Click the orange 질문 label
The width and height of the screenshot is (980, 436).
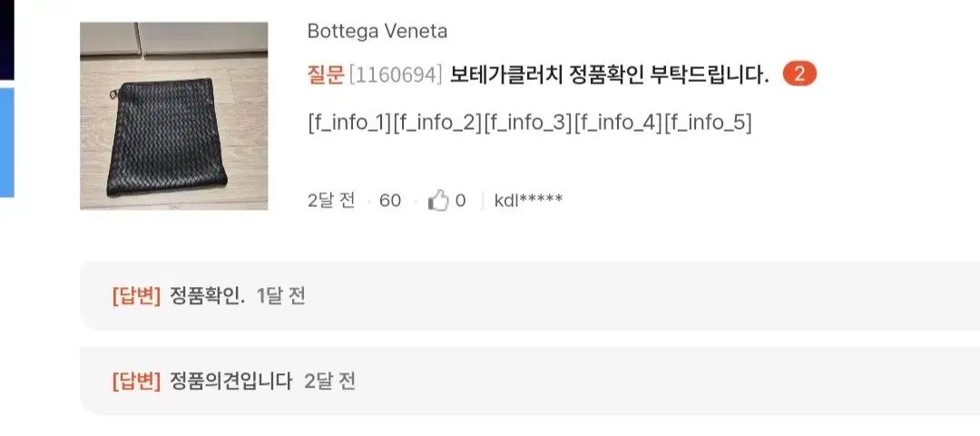coord(326,75)
